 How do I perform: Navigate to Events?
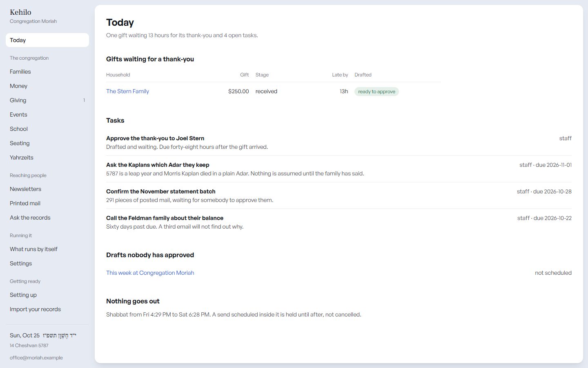point(47,114)
